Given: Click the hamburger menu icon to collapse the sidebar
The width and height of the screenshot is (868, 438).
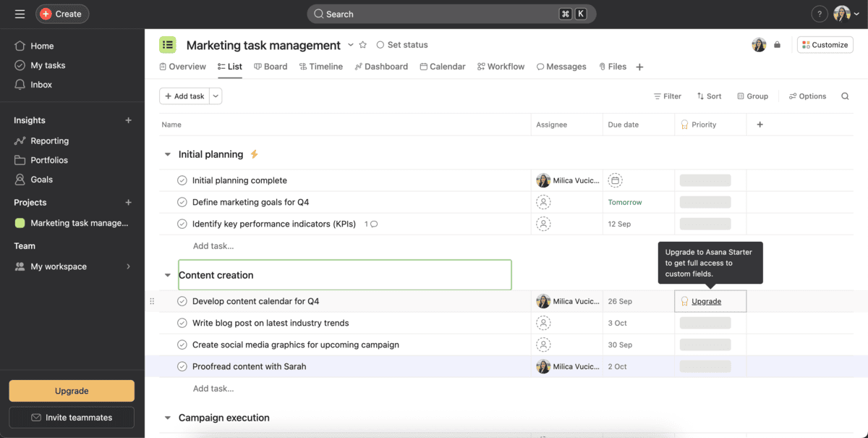Looking at the screenshot, I should [x=20, y=14].
